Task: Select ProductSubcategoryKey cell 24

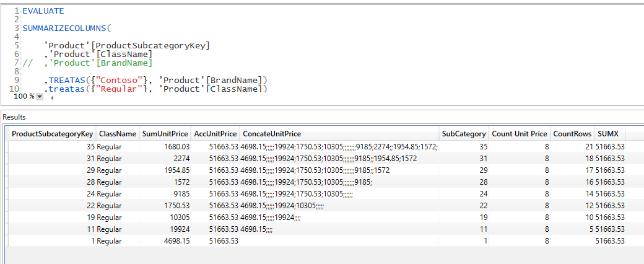Action: click(x=52, y=194)
